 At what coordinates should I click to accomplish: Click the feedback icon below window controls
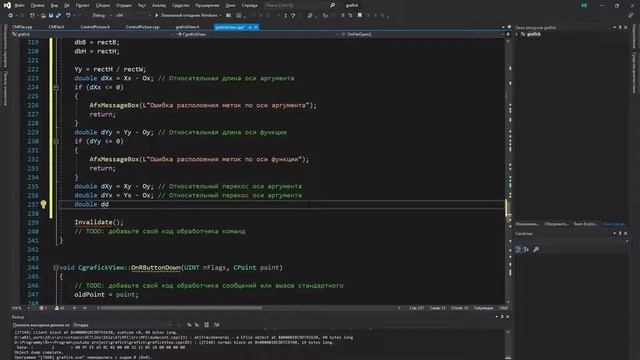[x=630, y=16]
